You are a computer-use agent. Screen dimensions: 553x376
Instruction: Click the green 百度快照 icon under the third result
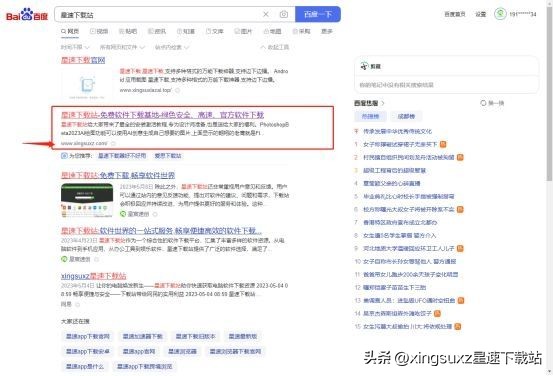point(123,214)
